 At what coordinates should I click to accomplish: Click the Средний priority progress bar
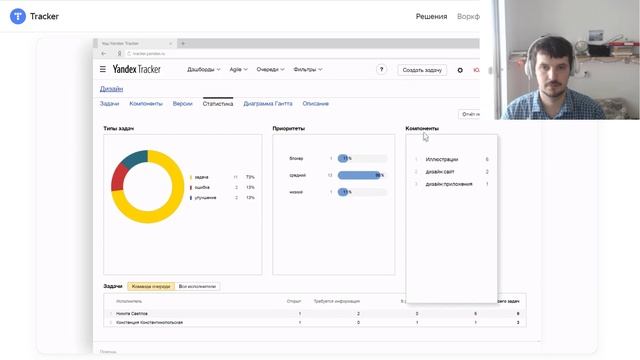coord(362,175)
